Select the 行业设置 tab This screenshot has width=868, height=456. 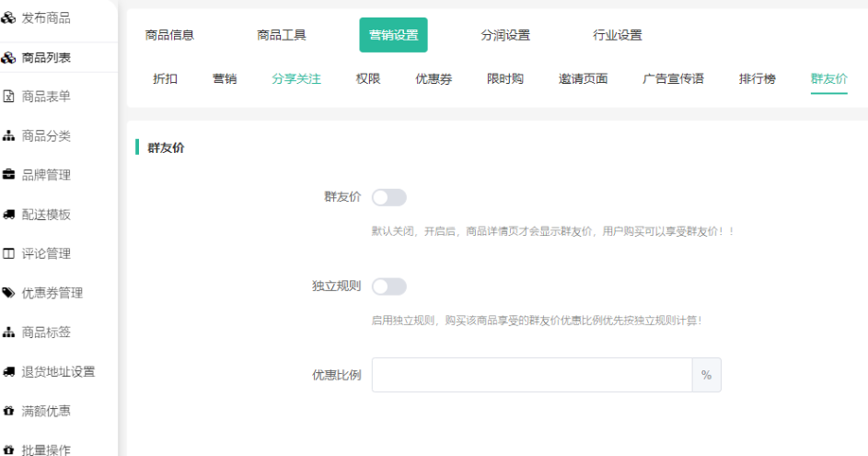[618, 35]
